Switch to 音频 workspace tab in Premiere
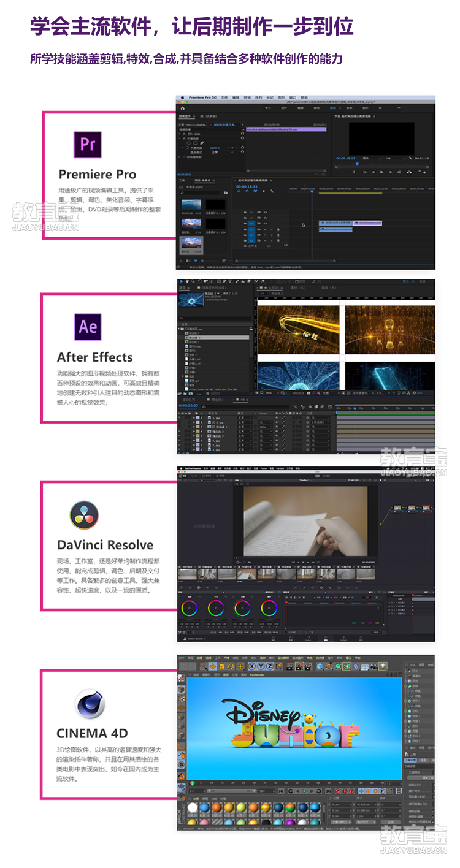The image size is (460, 868). 349,108
